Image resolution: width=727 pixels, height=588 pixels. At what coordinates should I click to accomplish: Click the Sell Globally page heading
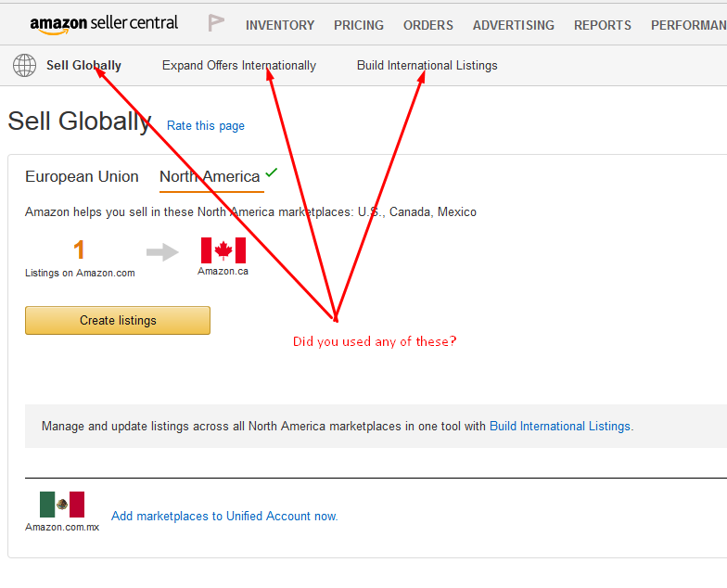[x=80, y=121]
